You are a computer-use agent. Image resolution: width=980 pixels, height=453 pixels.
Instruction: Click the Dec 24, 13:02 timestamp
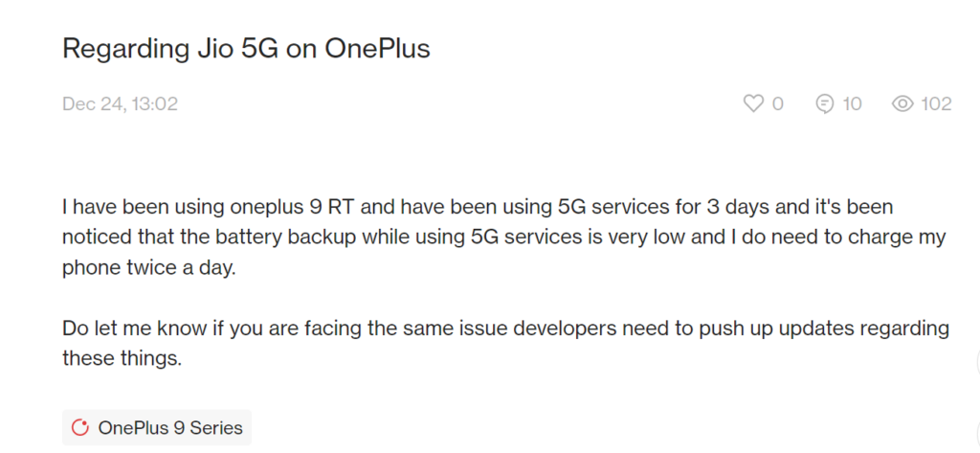coord(120,103)
